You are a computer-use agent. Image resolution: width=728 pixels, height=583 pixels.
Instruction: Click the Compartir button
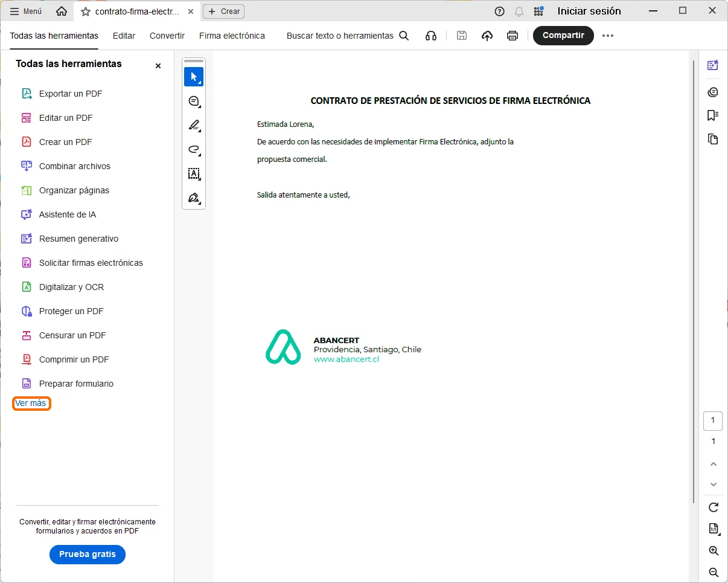click(563, 35)
